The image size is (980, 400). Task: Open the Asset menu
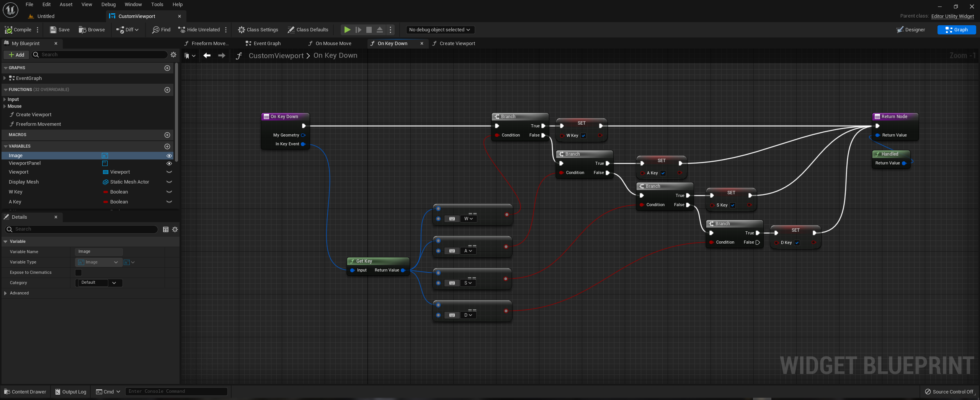(x=66, y=5)
